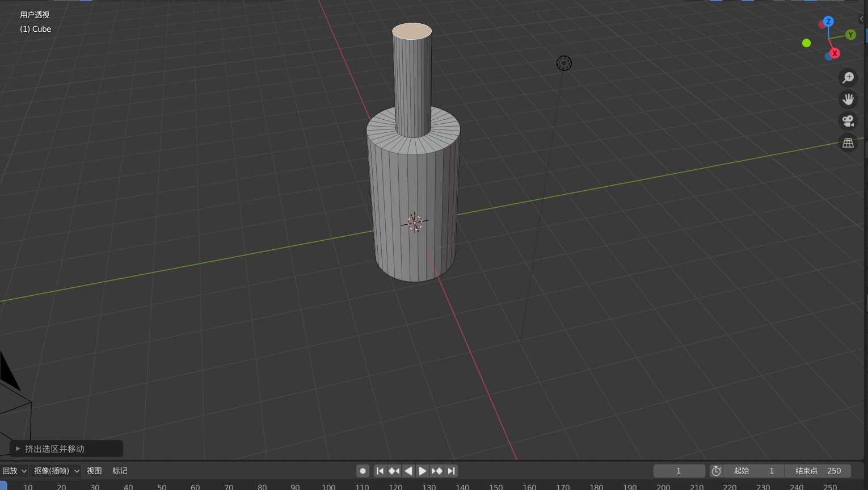Click the current frame field showing 1

pos(679,471)
